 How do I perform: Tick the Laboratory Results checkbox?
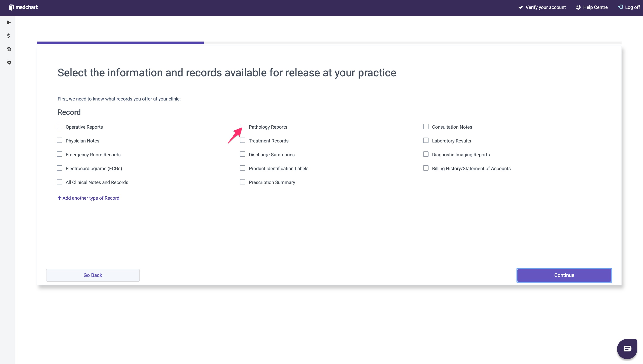coord(426,140)
